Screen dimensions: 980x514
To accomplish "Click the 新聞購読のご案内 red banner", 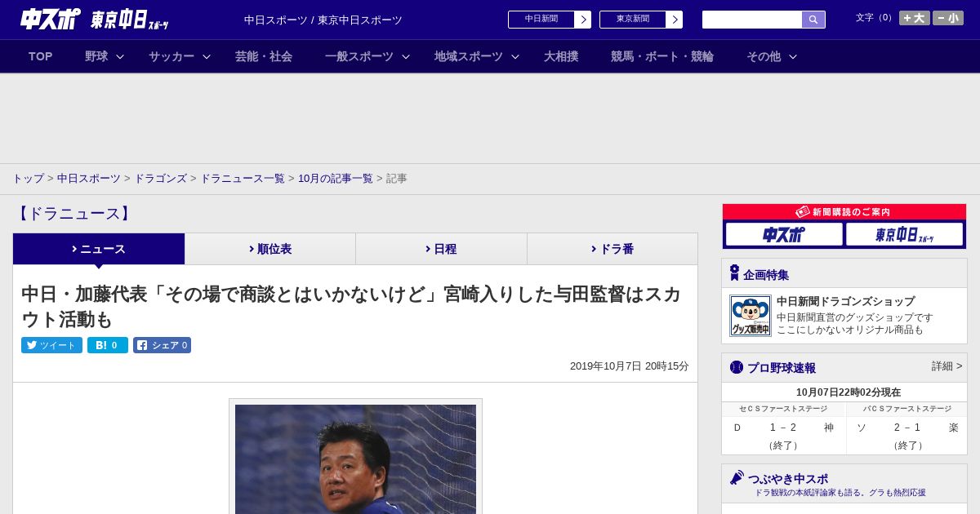I will click(x=844, y=211).
